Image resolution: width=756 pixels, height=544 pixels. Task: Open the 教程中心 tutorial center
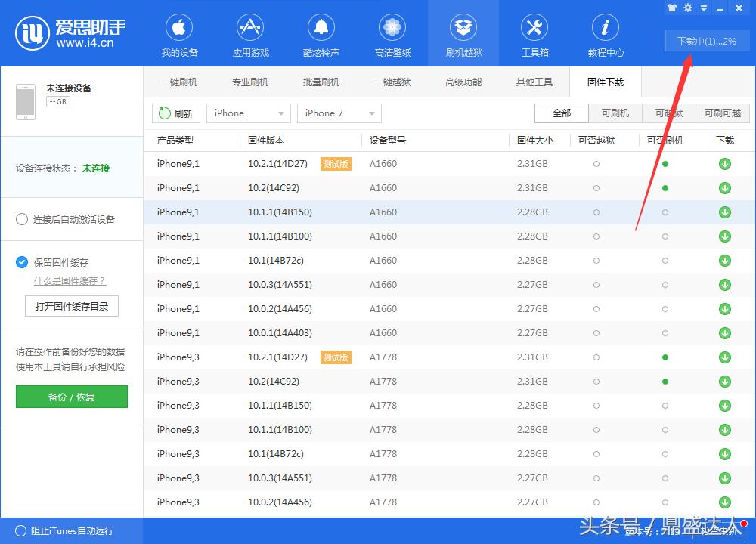[605, 33]
